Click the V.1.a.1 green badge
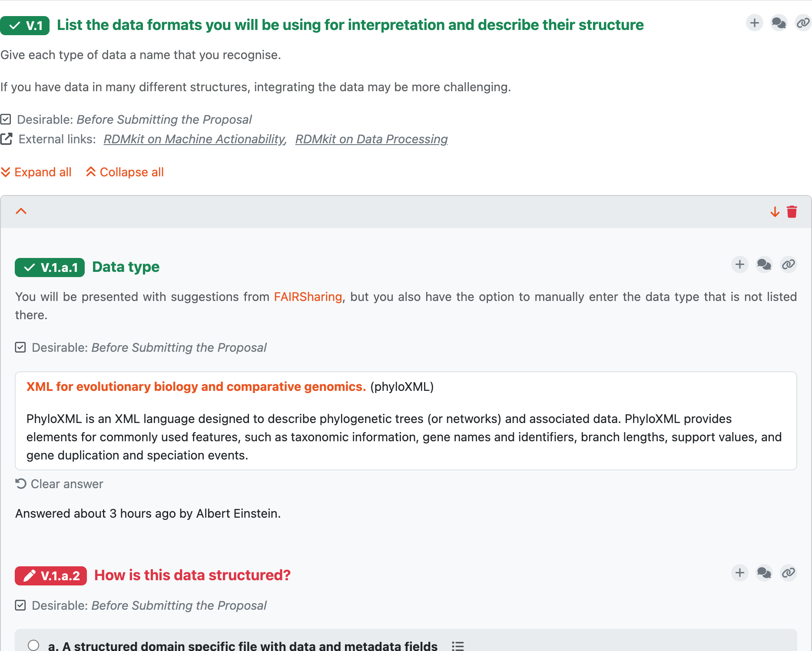 (x=50, y=268)
